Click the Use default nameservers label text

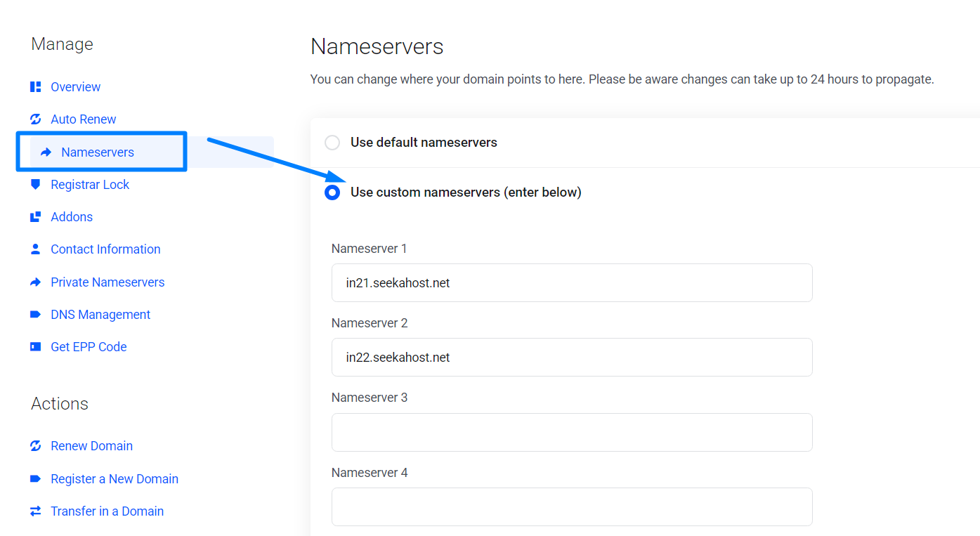(x=424, y=143)
